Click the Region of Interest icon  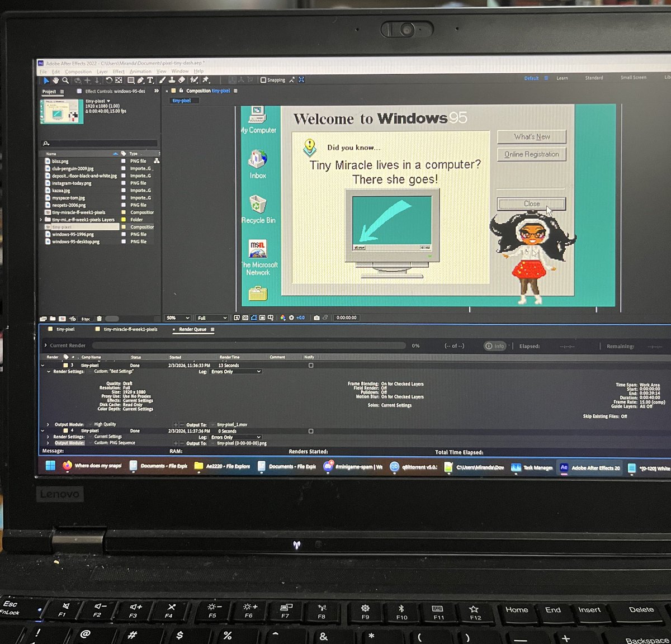pos(262,318)
